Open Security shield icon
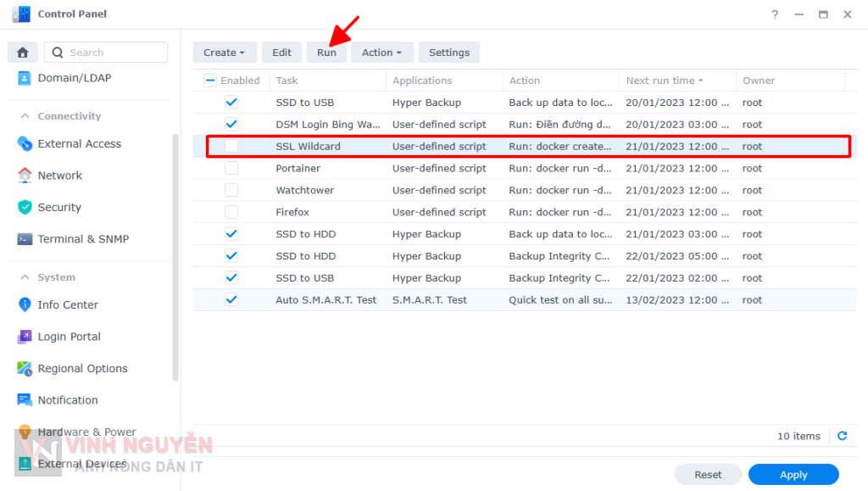The image size is (868, 491). 25,208
